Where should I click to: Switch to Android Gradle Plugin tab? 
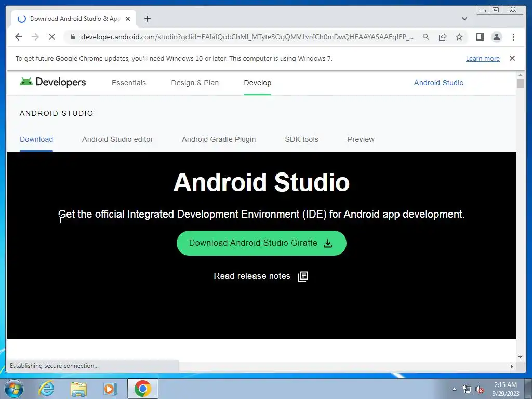219,139
